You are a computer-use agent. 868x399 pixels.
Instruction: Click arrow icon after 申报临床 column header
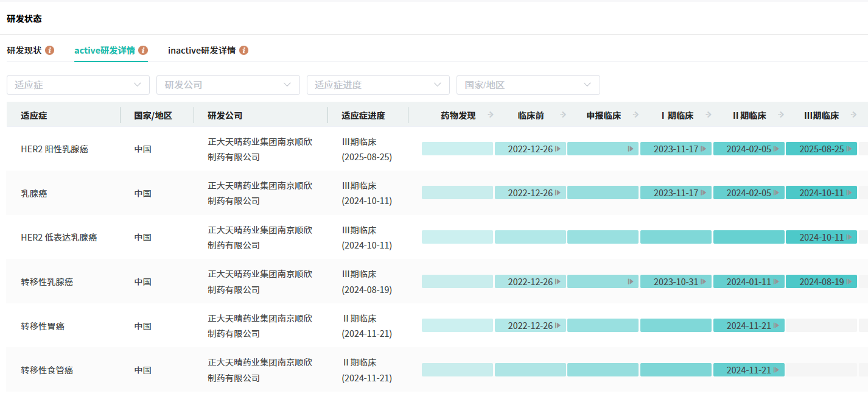635,115
